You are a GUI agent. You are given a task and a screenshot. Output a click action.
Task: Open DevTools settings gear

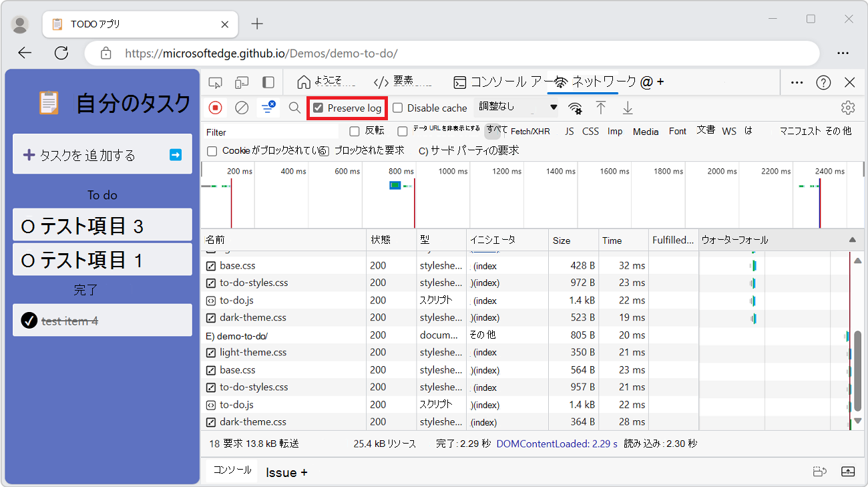[847, 107]
